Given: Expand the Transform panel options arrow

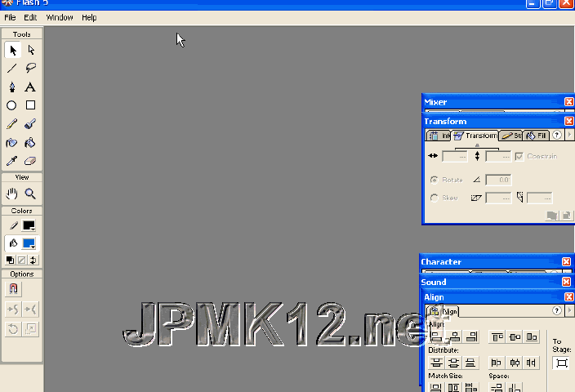Looking at the screenshot, I should (x=569, y=135).
